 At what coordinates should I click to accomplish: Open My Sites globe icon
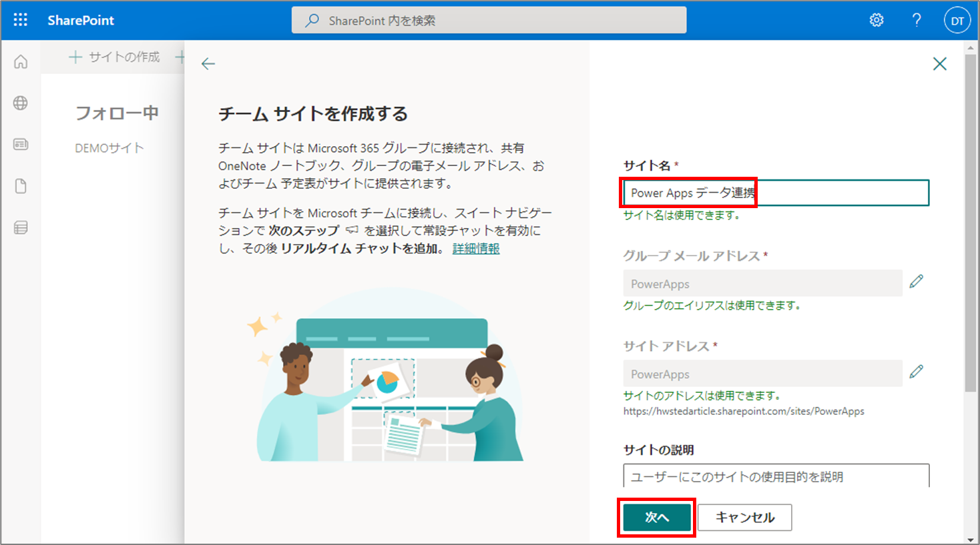(21, 103)
